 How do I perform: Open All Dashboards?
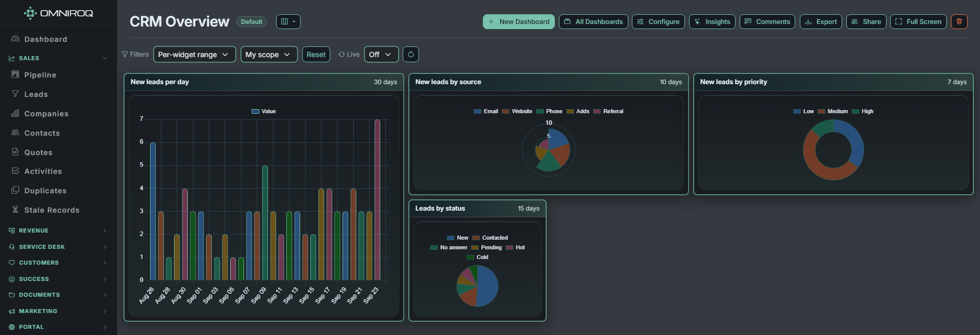point(594,21)
